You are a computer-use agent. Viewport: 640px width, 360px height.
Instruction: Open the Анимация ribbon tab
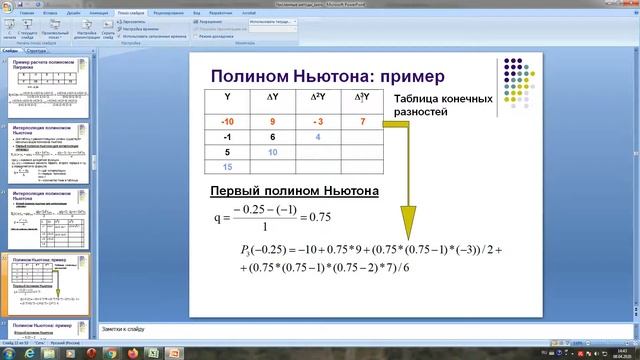tap(98, 13)
